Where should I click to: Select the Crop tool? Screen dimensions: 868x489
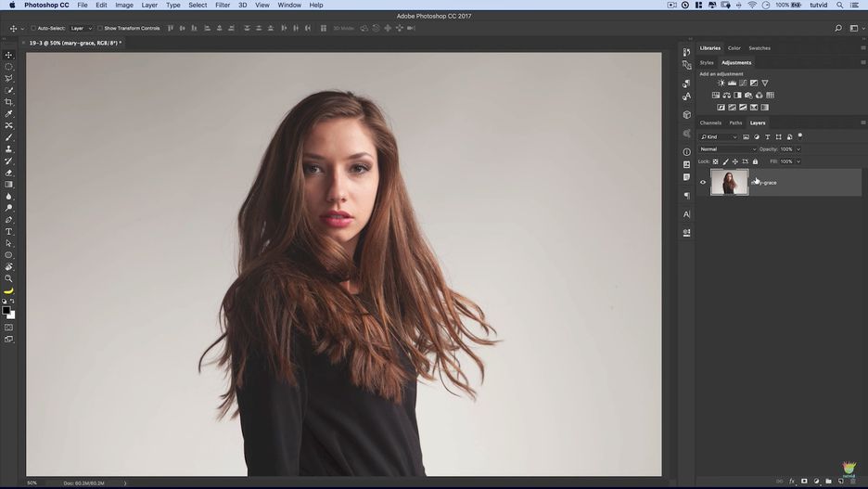coord(9,102)
